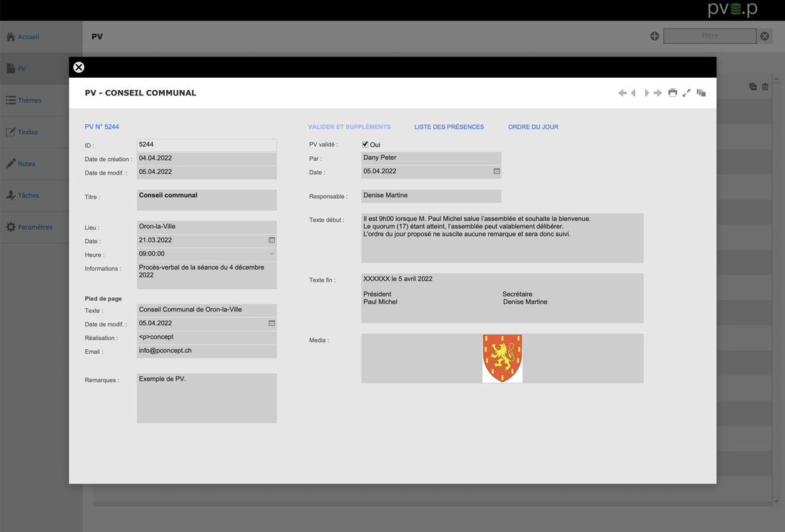Uncheck the PV validé Oui checkbox
785x532 pixels.
pos(365,145)
